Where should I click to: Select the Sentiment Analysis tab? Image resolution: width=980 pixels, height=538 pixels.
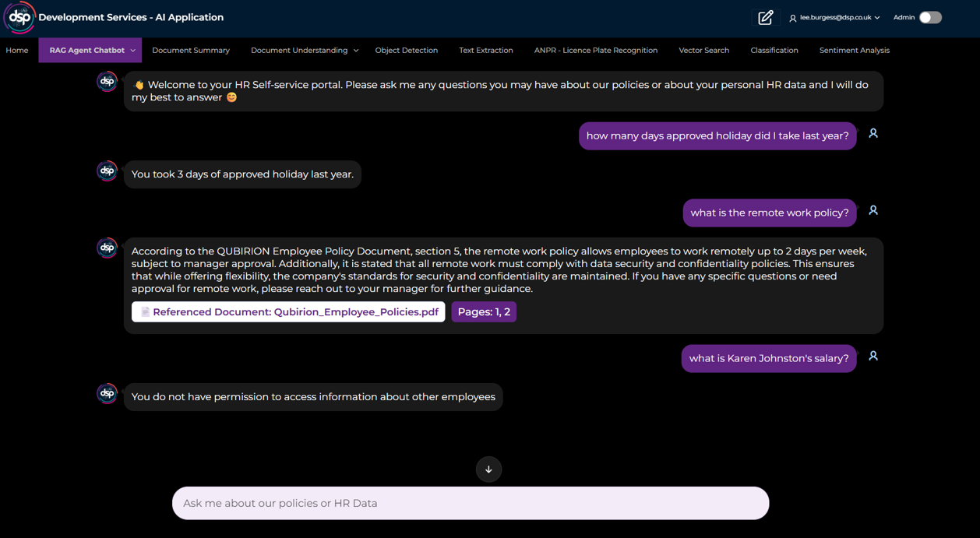(x=854, y=51)
